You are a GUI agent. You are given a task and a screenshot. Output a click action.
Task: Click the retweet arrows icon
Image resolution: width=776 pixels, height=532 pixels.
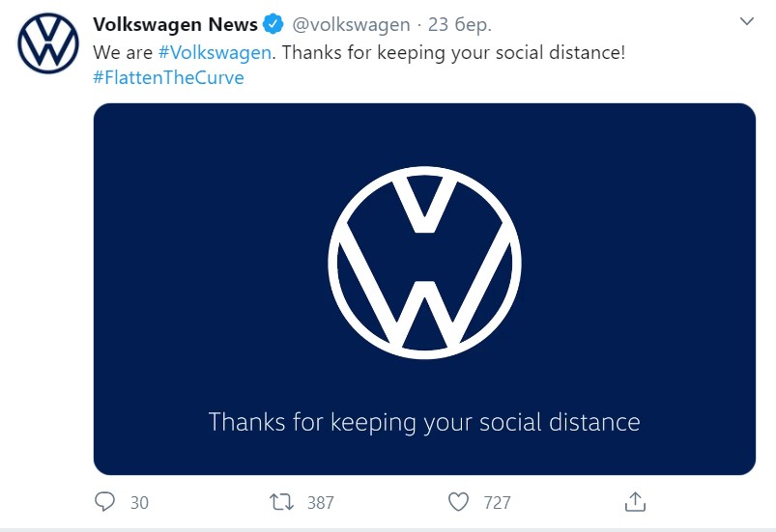281,502
